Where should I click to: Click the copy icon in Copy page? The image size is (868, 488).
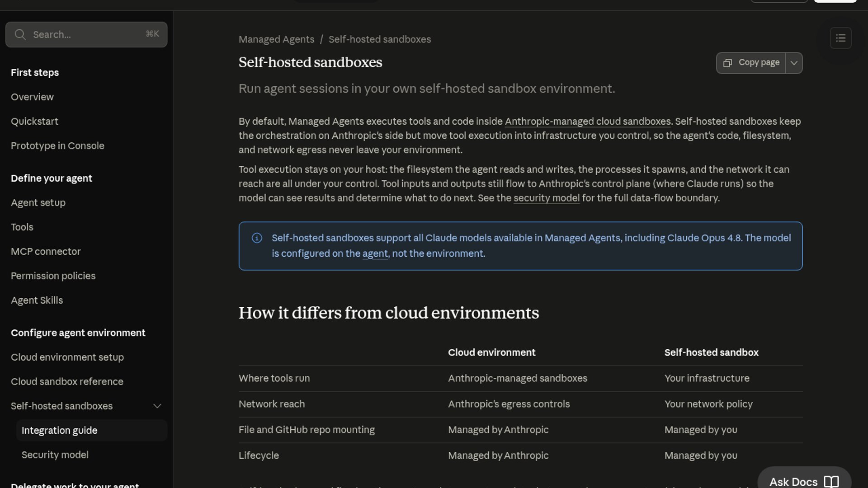click(x=727, y=63)
